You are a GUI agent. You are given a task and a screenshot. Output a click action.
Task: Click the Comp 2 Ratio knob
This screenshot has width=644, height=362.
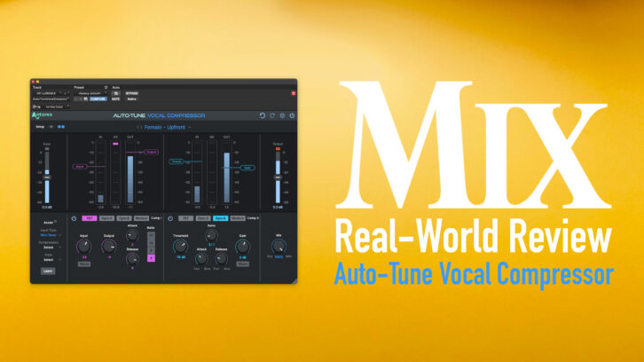tap(211, 235)
